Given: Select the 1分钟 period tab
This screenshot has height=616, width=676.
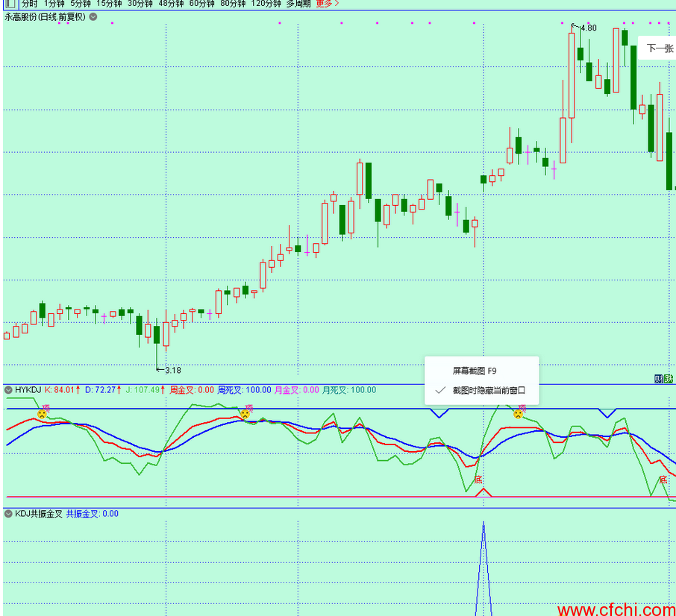Looking at the screenshot, I should point(54,4).
